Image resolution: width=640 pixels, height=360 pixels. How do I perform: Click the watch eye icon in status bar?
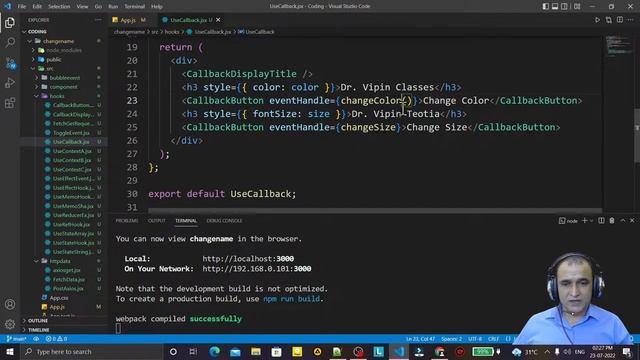pos(36,339)
